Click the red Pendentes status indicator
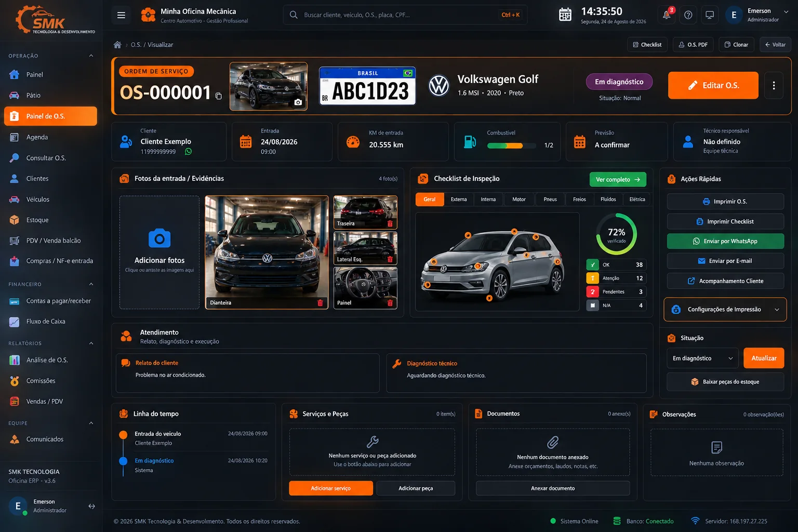The height and width of the screenshot is (532, 798). point(593,292)
